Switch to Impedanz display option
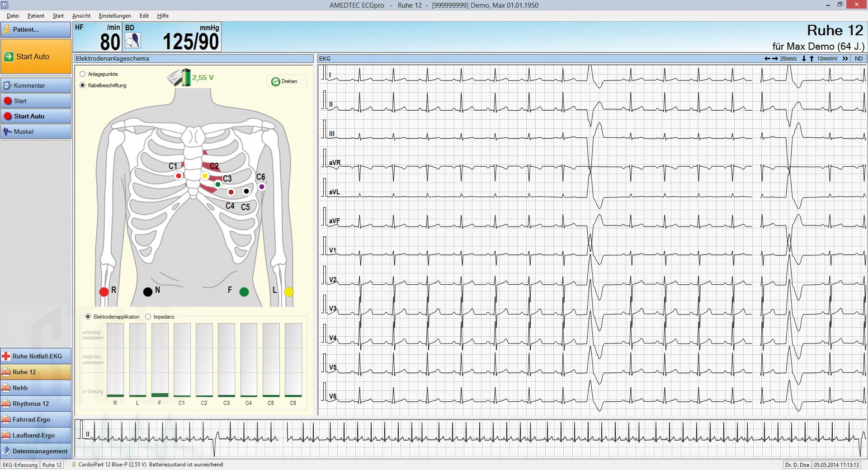 click(x=148, y=317)
